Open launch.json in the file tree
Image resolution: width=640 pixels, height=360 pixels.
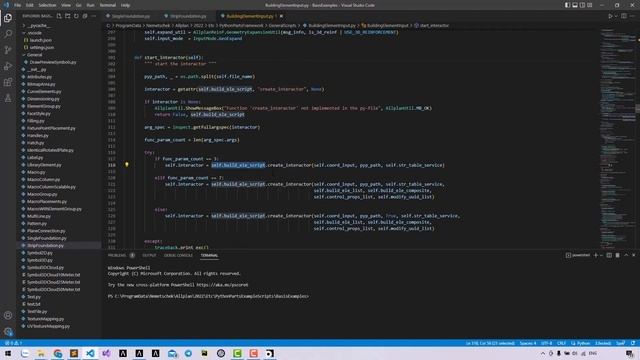[x=40, y=40]
